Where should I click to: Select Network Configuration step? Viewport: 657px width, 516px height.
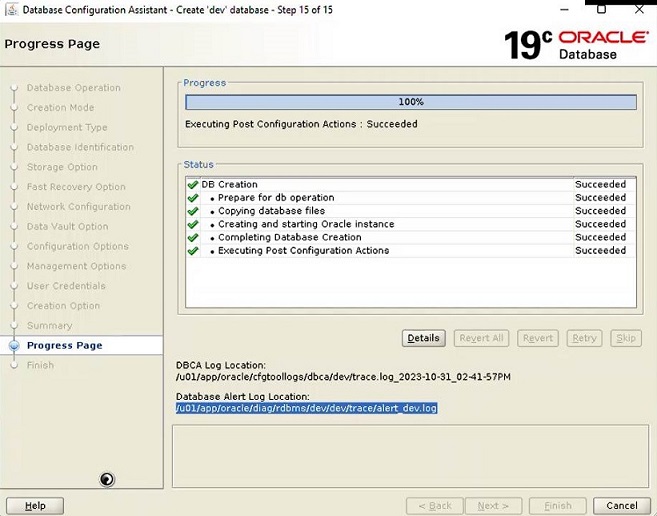79,207
